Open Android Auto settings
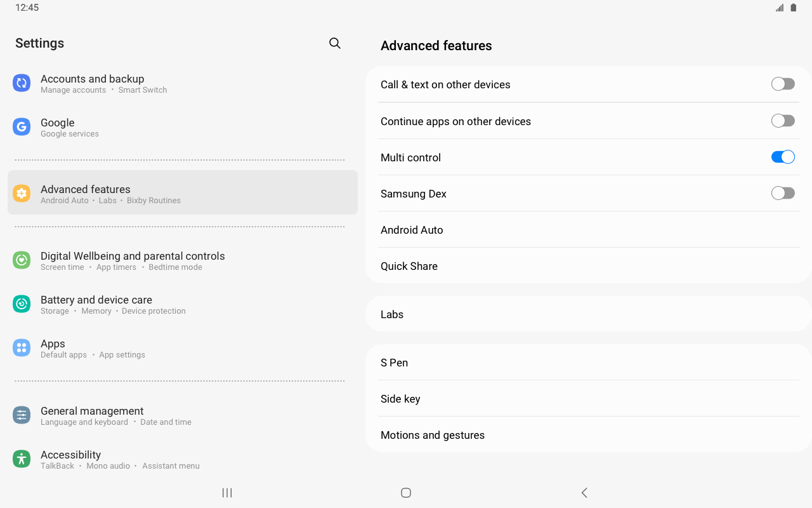This screenshot has width=812, height=508. click(x=412, y=230)
